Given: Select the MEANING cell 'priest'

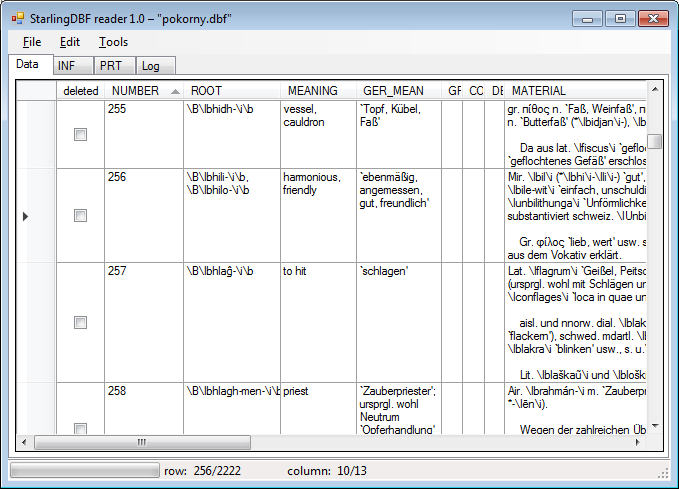Looking at the screenshot, I should [318, 408].
